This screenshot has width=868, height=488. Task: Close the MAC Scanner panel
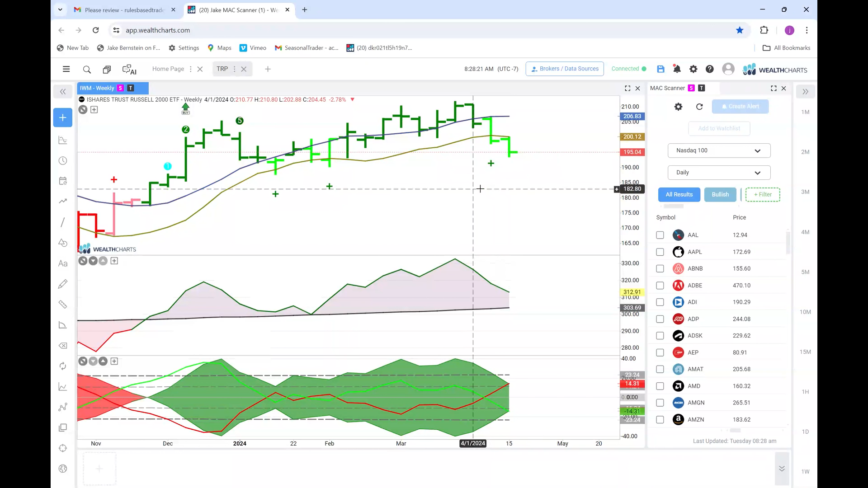(784, 88)
